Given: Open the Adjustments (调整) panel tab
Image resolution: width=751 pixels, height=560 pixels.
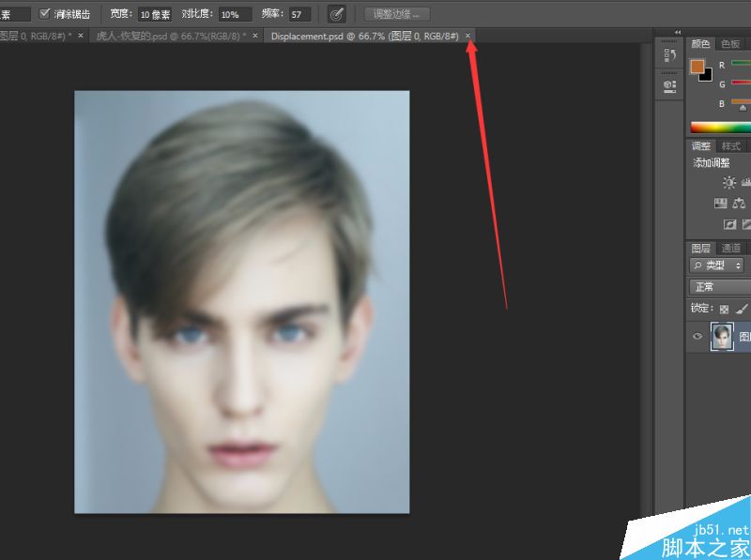Looking at the screenshot, I should (x=700, y=146).
